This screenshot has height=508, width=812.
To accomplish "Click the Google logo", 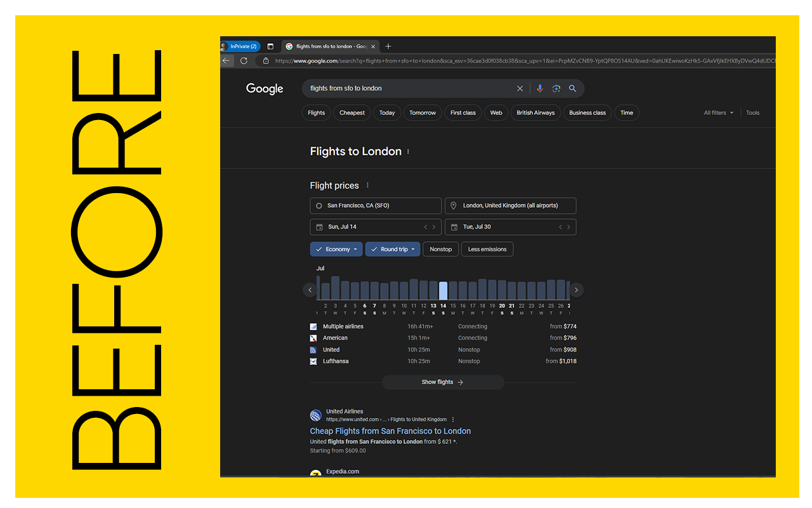I will [x=265, y=89].
